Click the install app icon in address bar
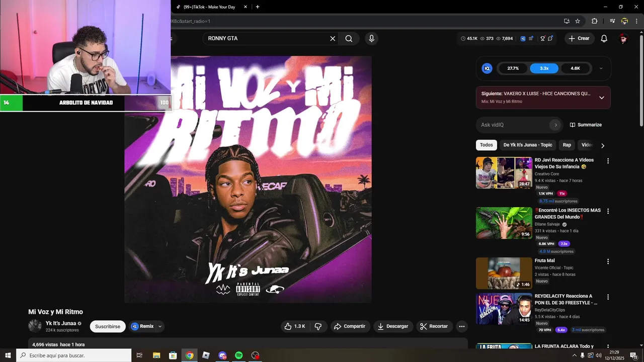The image size is (644, 362). click(567, 21)
